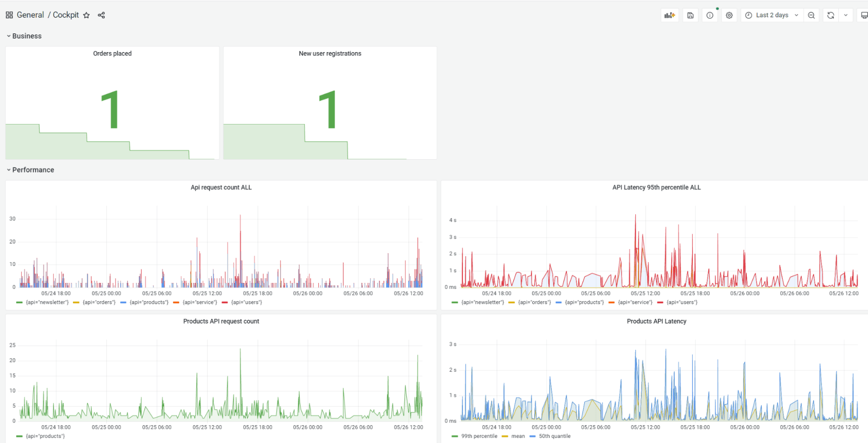Click the Add panel icon

point(669,15)
